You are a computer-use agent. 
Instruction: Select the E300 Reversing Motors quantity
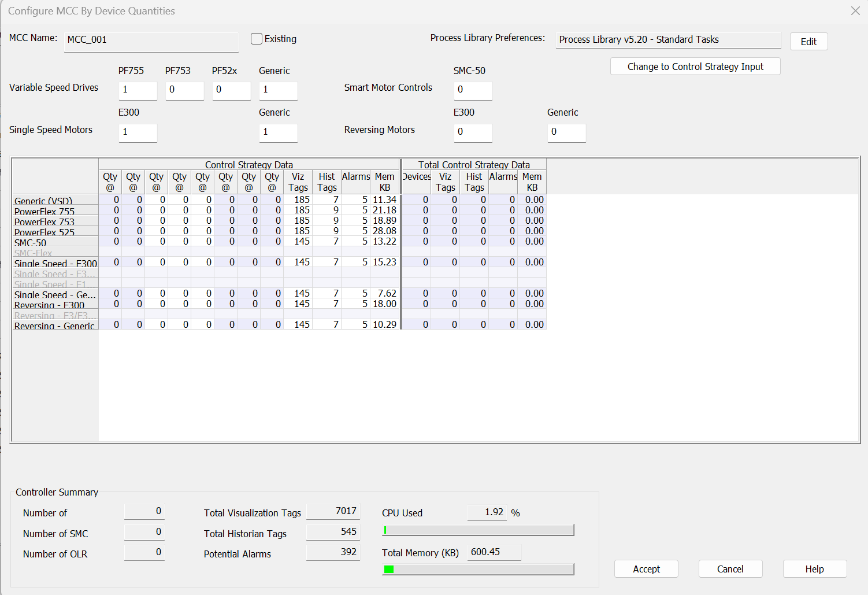(473, 133)
